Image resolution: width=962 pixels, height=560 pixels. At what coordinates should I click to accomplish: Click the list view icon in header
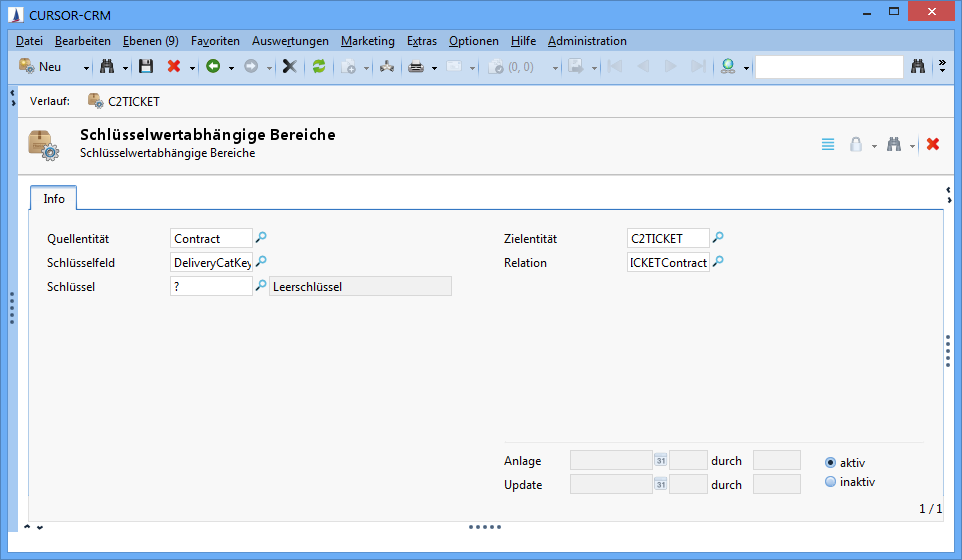[x=828, y=144]
